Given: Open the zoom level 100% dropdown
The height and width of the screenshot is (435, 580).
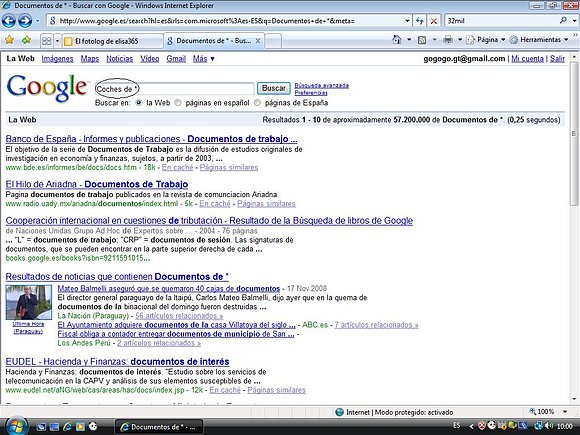Looking at the screenshot, I should pyautogui.click(x=565, y=412).
